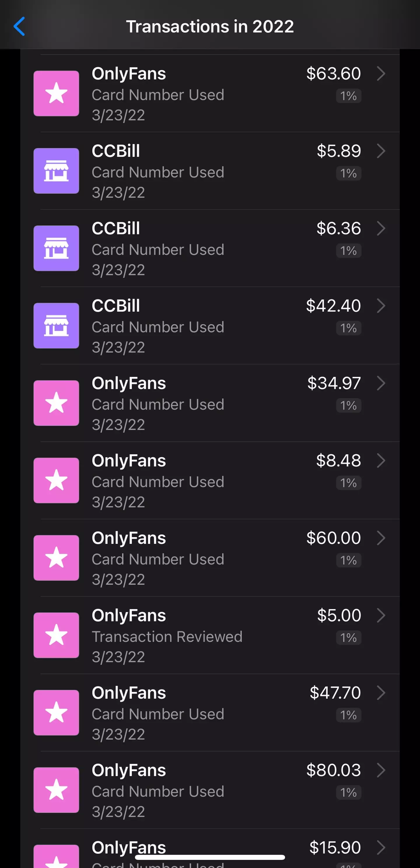Tap the $47.70 amount

[335, 693]
